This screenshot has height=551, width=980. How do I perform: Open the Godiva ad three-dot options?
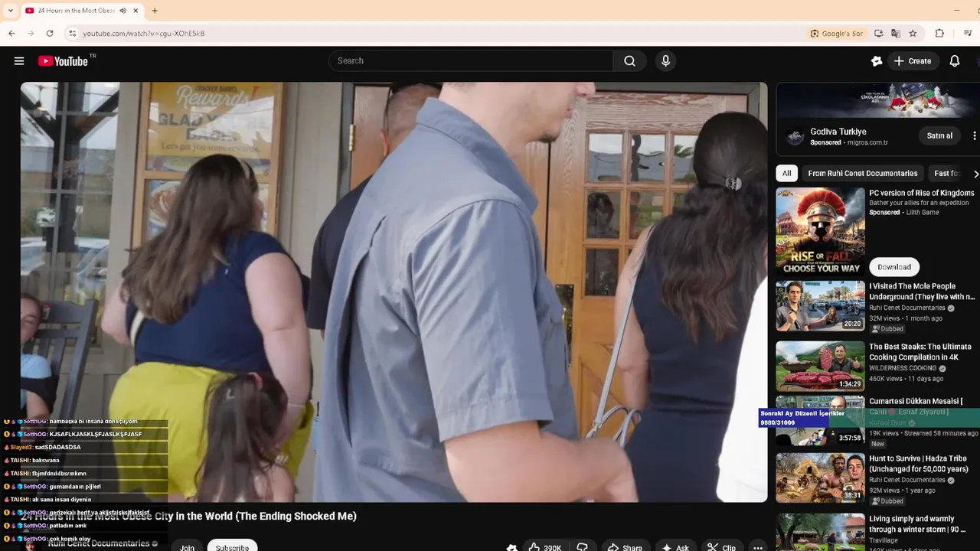point(974,135)
